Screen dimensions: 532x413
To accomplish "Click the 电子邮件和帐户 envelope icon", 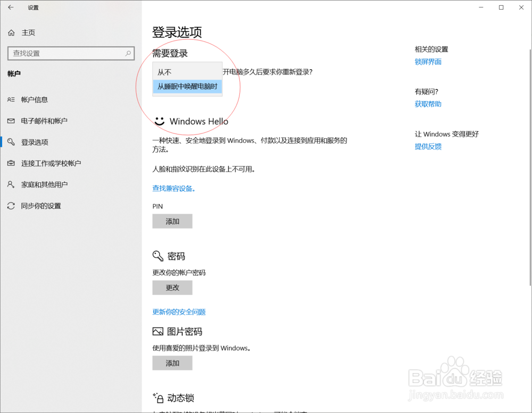I will click(x=11, y=121).
